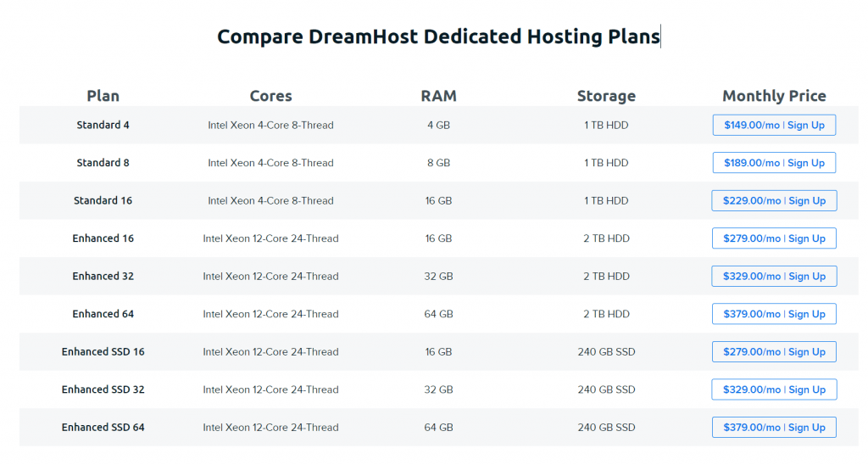The width and height of the screenshot is (868, 465).
Task: Sign up for the Enhanced 64 plan
Action: pyautogui.click(x=774, y=314)
